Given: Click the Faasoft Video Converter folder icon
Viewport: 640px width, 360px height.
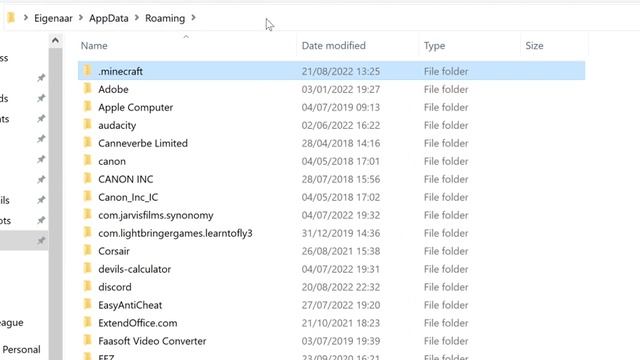Looking at the screenshot, I should 87,340.
